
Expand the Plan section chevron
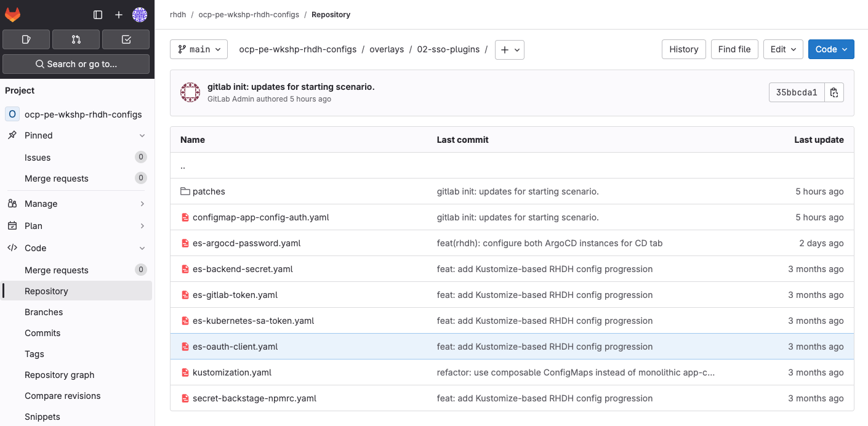(x=142, y=226)
